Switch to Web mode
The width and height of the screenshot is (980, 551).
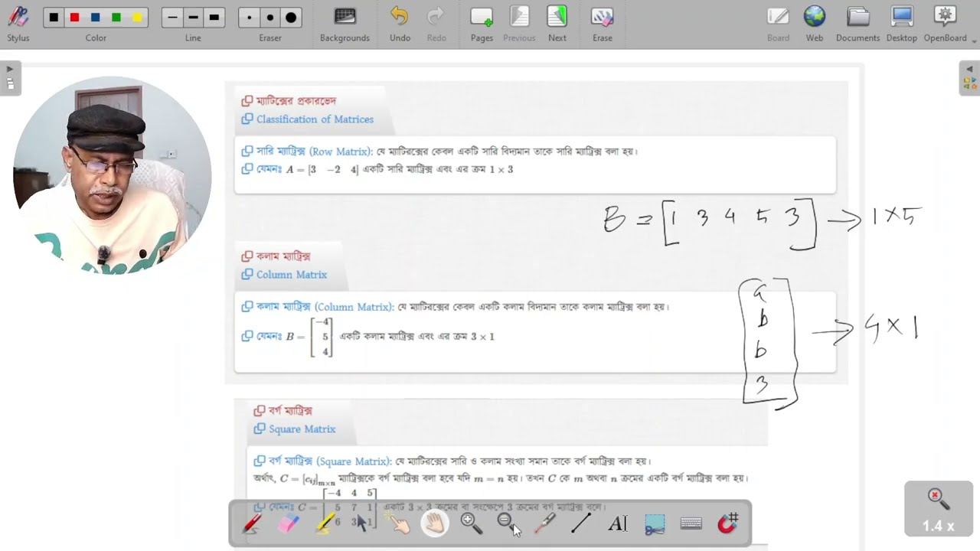click(815, 24)
